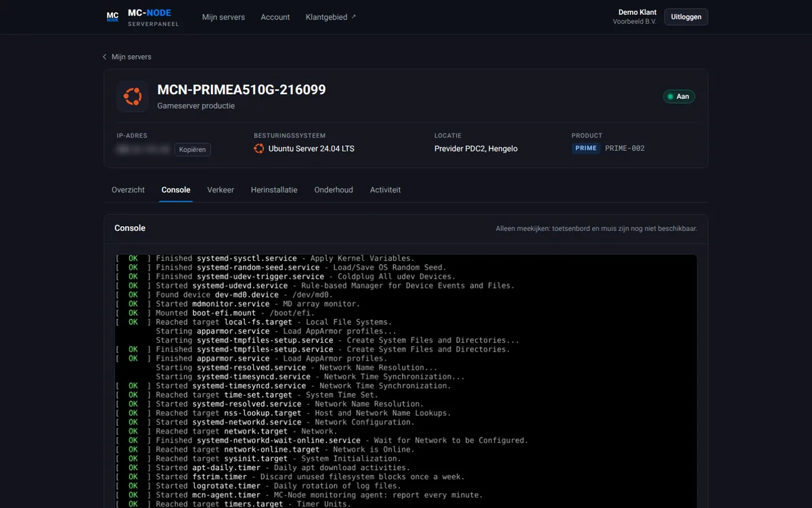Open the Onderhoud tab
The width and height of the screenshot is (812, 508).
(334, 190)
